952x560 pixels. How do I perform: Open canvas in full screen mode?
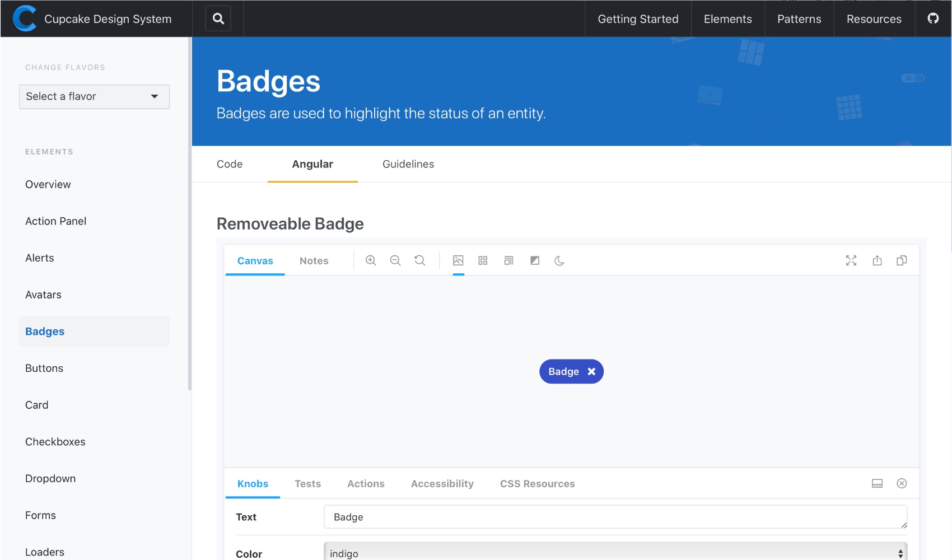point(851,260)
